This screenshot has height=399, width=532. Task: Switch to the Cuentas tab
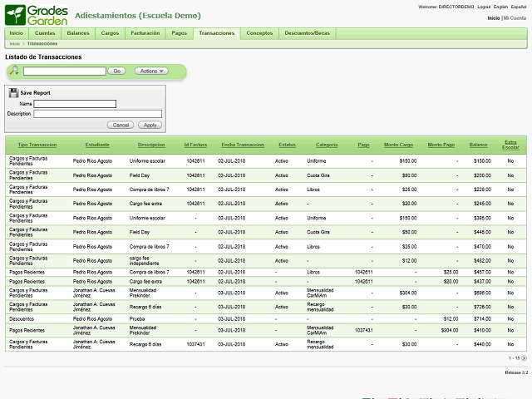coord(45,33)
